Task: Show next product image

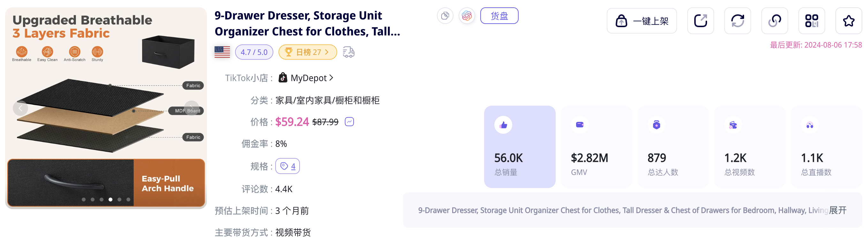Action: 191,108
